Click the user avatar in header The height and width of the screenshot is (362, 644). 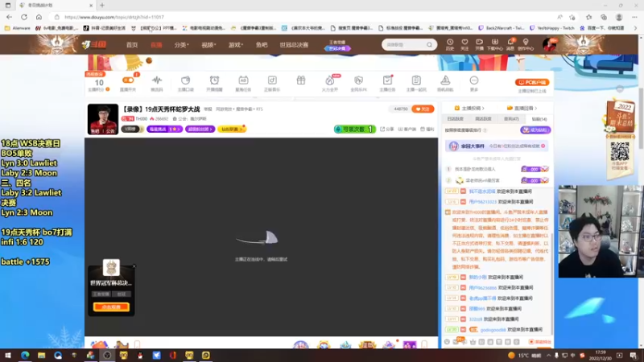pyautogui.click(x=549, y=44)
